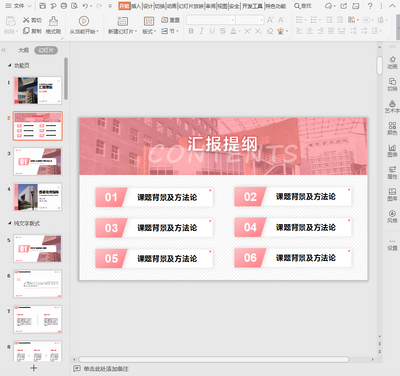Click the Print Preview icon
Image resolution: width=400 pixels, height=376 pixels.
74,6
